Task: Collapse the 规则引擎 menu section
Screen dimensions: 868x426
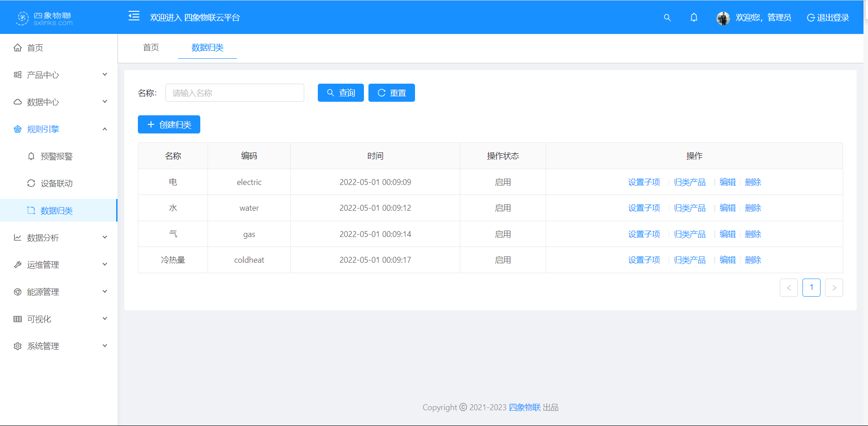Action: pos(105,129)
